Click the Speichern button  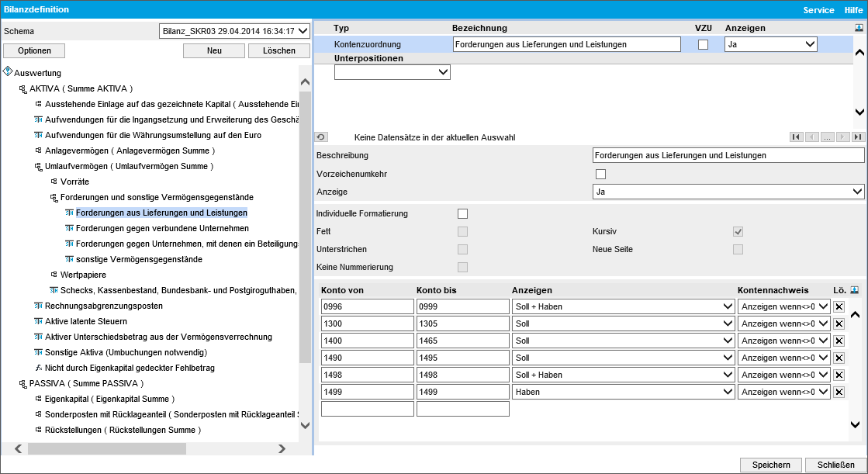pyautogui.click(x=771, y=465)
